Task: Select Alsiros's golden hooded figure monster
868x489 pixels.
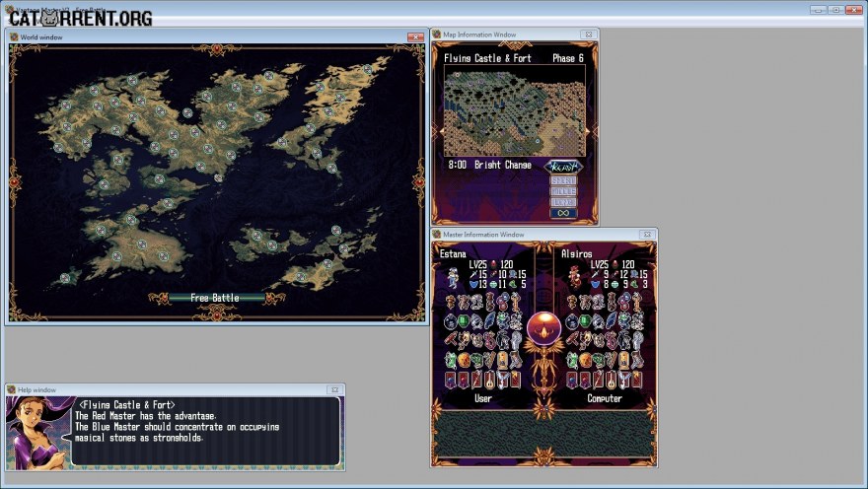Action: pos(625,360)
